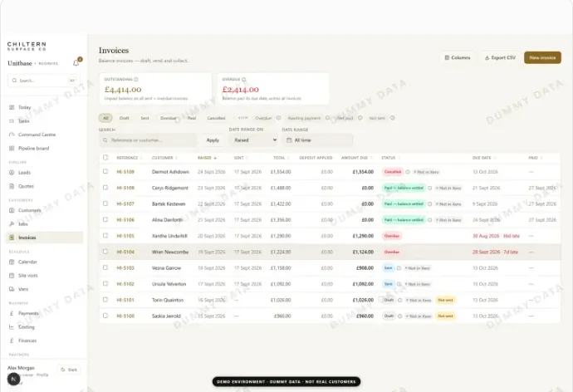The image size is (573, 392).
Task: Sort by the Raised column header
Action: (207, 158)
